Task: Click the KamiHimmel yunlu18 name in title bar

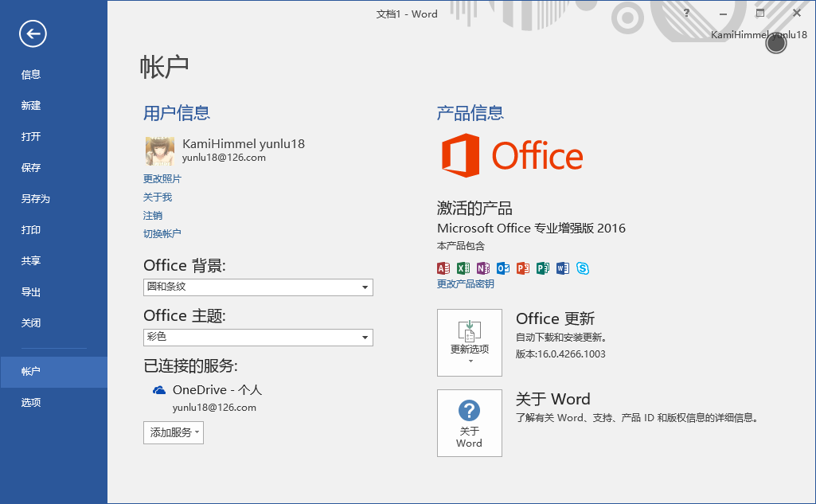Action: [x=759, y=35]
